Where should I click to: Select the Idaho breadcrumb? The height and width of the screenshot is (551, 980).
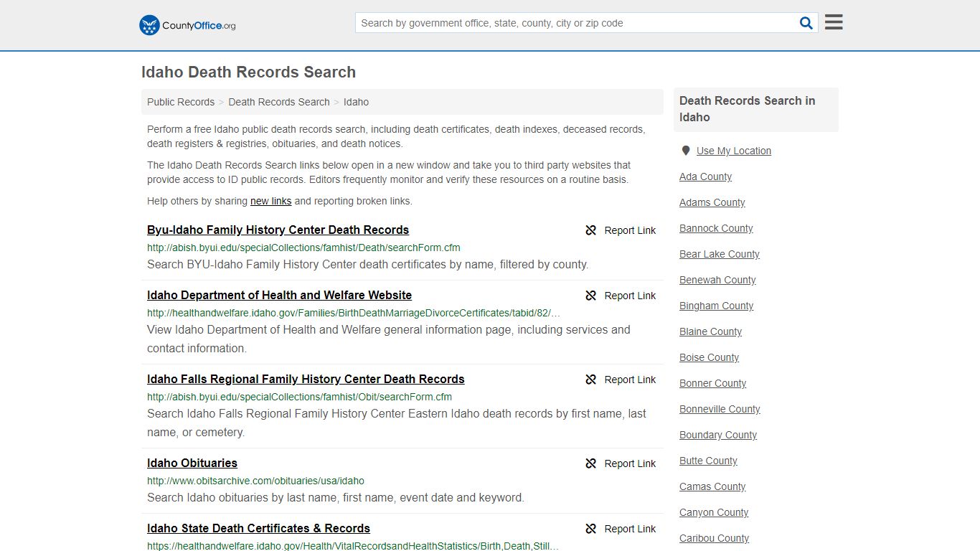click(356, 102)
